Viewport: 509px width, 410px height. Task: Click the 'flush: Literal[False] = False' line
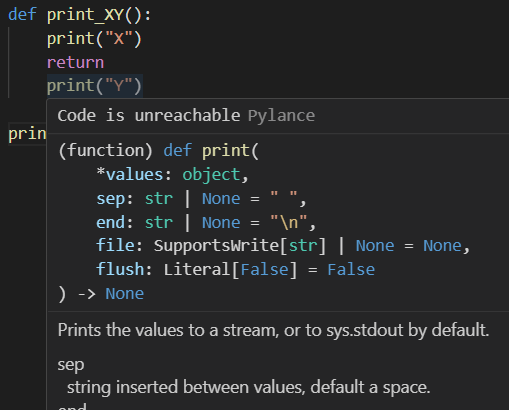point(235,269)
